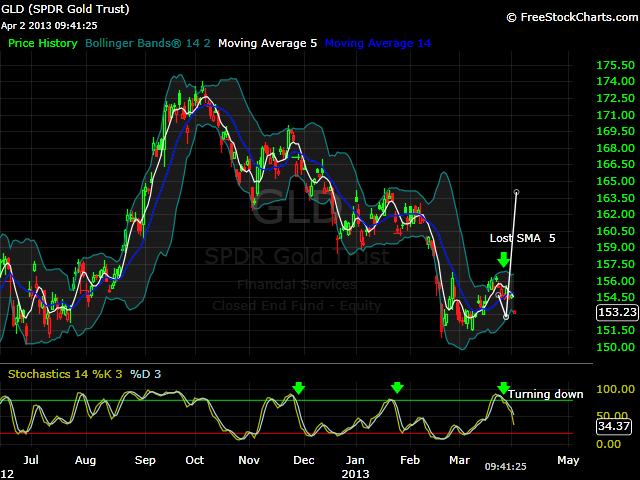
Task: Open the FreeStockCharts.com copyright link
Action: pyautogui.click(x=573, y=17)
